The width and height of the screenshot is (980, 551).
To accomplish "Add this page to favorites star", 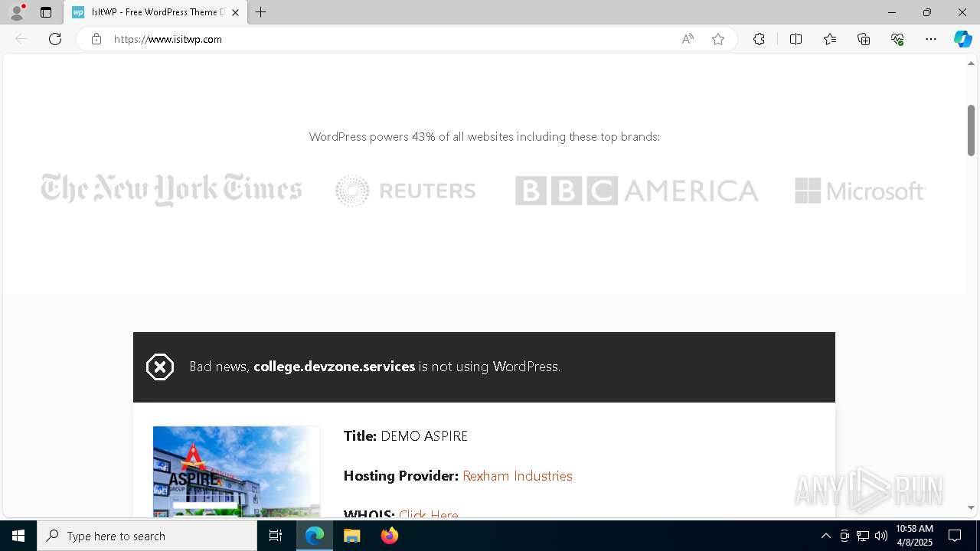I will (x=718, y=39).
